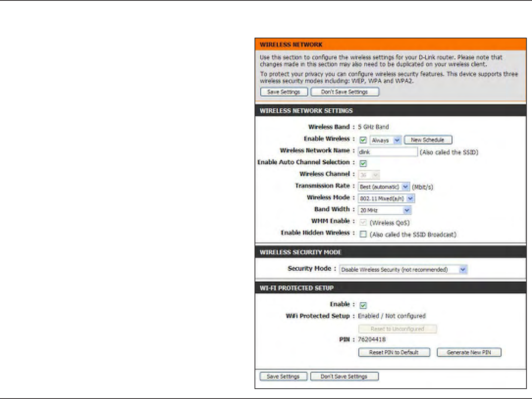Open the Wireless Channel dropdown

point(369,175)
